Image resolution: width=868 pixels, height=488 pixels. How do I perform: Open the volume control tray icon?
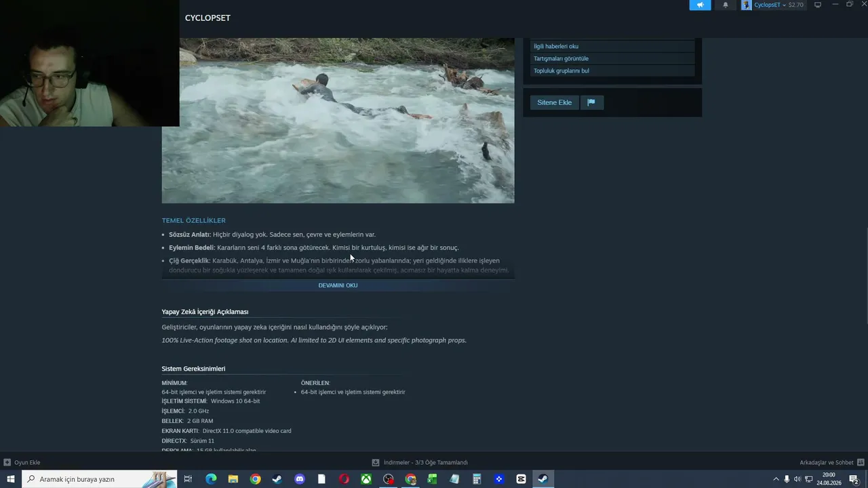[797, 479]
